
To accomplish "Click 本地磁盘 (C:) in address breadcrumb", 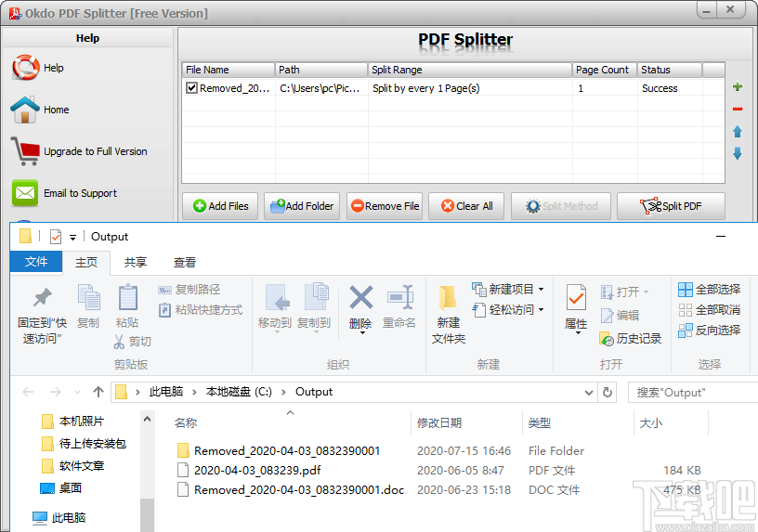I will (239, 392).
